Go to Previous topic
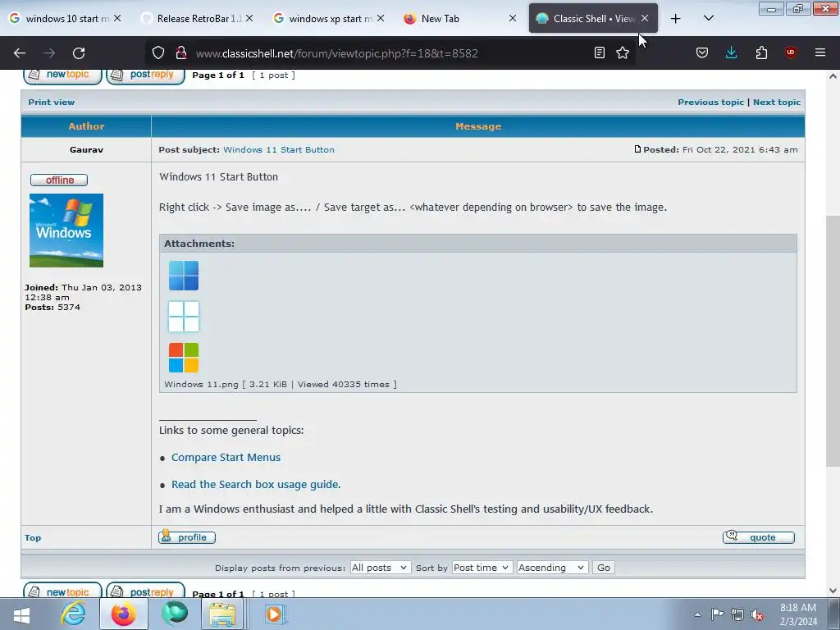 coord(711,102)
